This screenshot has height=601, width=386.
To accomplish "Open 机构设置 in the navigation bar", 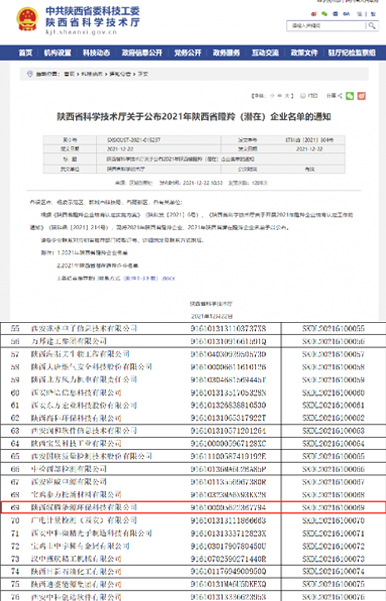I will tap(57, 53).
